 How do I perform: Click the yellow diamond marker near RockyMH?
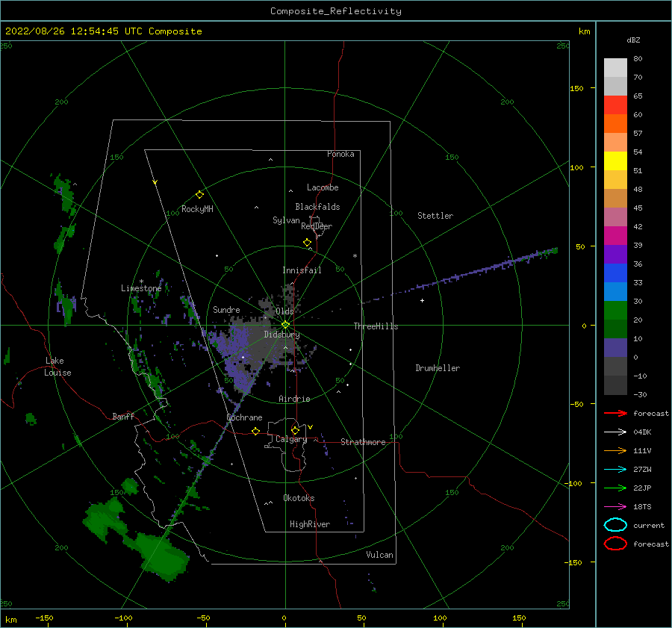pos(199,195)
